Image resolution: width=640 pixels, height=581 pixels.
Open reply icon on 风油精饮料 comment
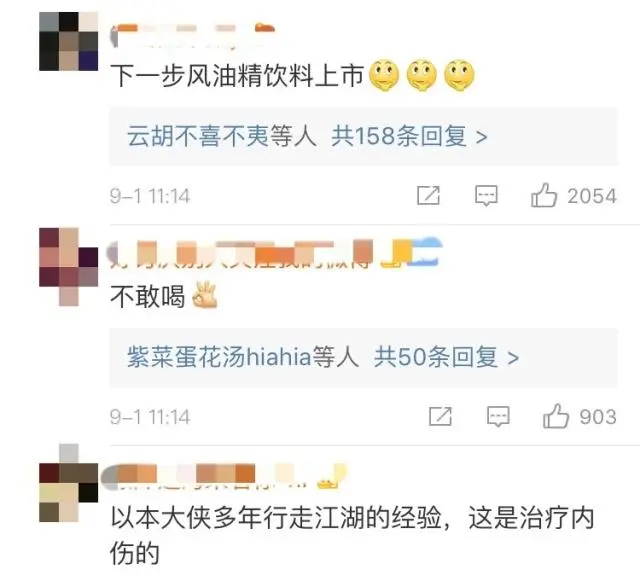486,196
